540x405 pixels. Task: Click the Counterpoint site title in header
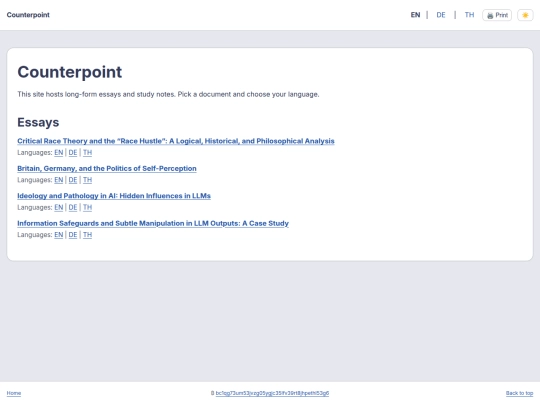pos(28,15)
